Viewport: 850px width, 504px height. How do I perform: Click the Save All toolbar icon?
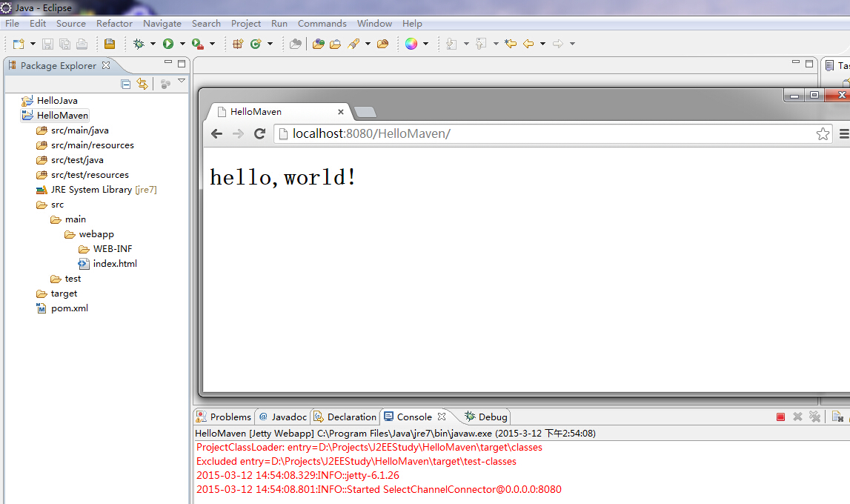point(64,44)
